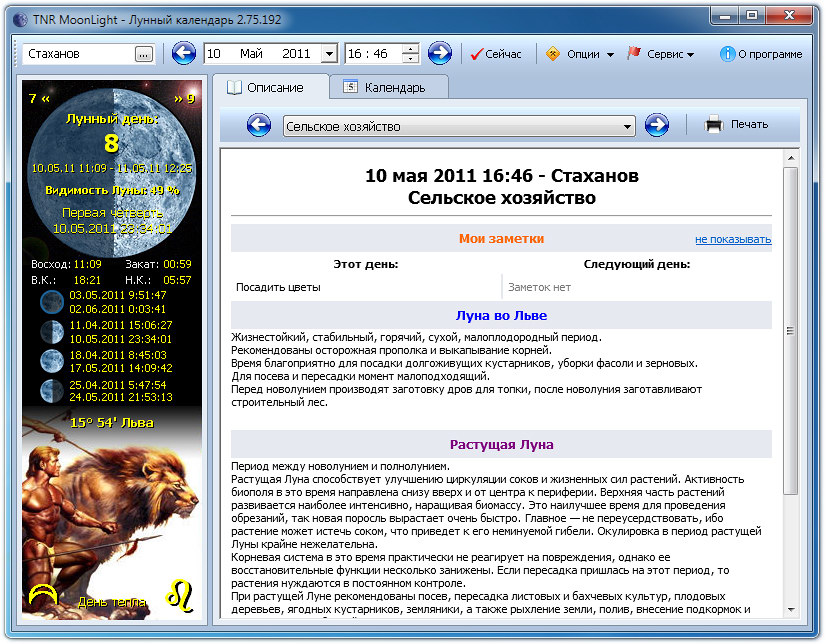
Task: Go to next date with blue right arrow
Action: (x=439, y=53)
